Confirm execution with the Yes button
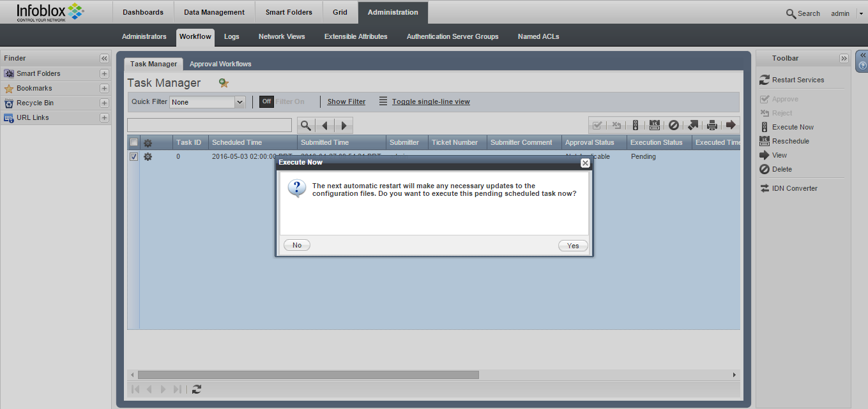Viewport: 868px width, 409px height. click(573, 246)
